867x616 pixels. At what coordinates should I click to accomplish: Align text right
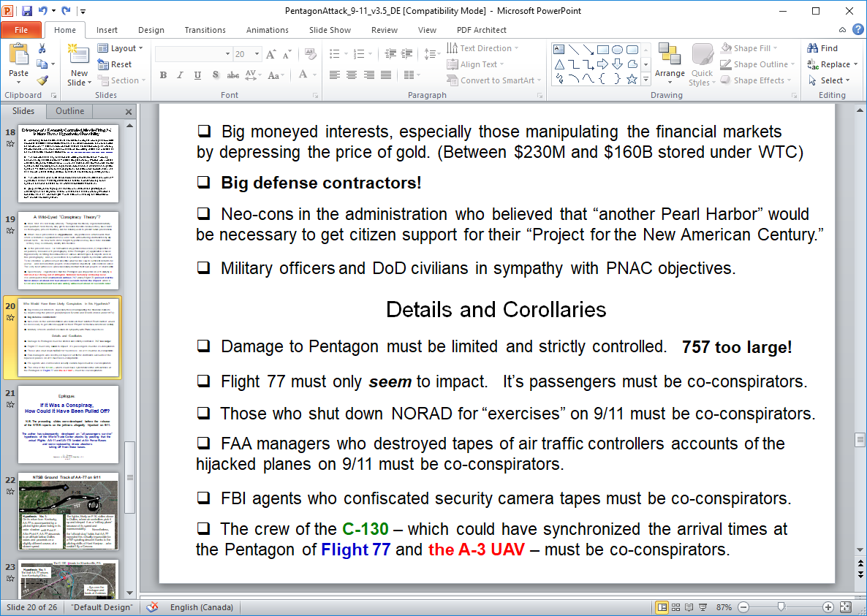click(369, 75)
